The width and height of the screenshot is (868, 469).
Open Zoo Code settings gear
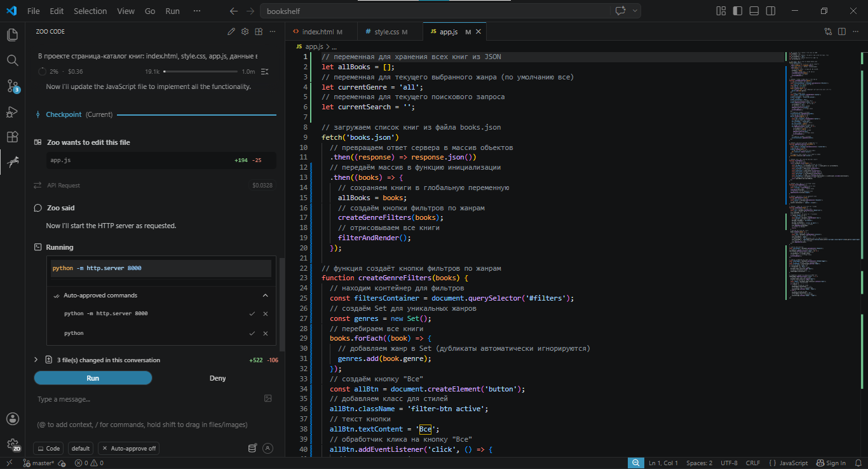pyautogui.click(x=245, y=31)
